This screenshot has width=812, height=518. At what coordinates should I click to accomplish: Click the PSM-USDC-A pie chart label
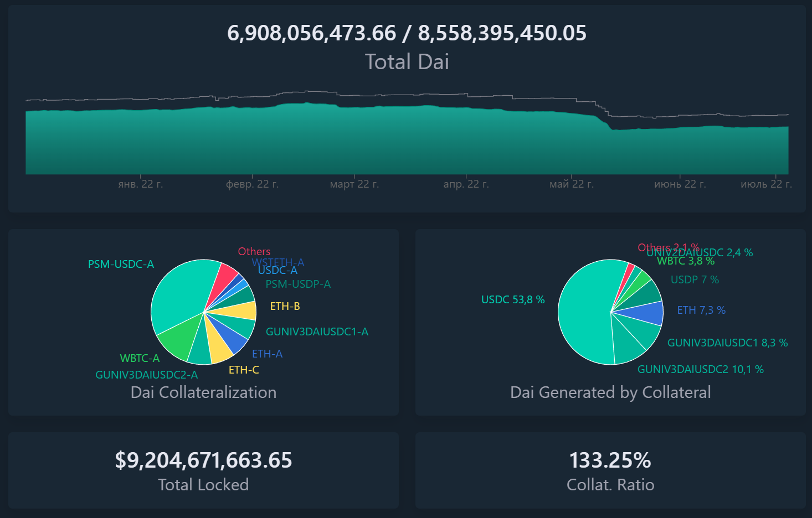121,264
